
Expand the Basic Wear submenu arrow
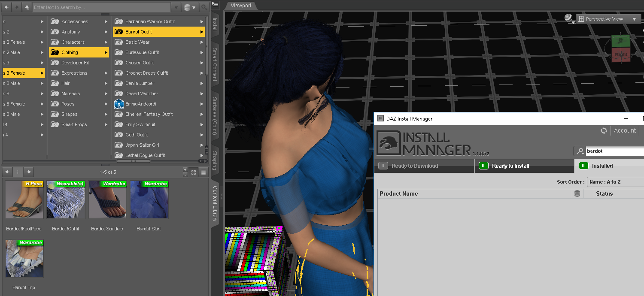click(201, 42)
